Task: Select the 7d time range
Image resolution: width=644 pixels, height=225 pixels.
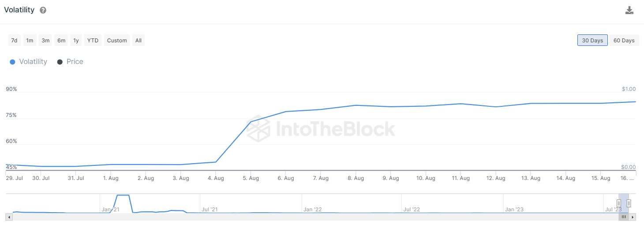Action: (14, 41)
